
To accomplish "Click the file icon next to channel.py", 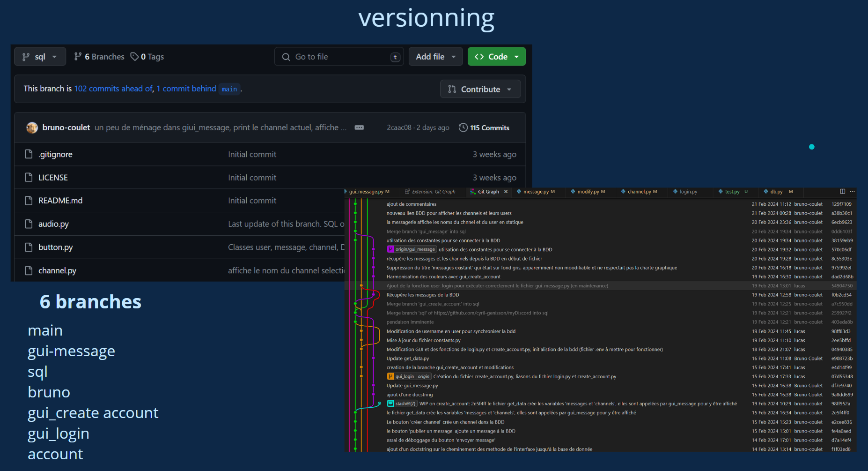I will (x=29, y=270).
